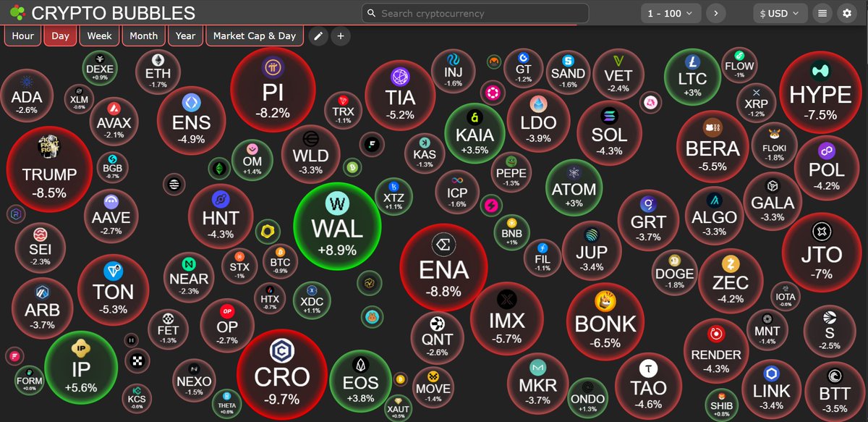Select the ZEC bubble
This screenshot has width=868, height=422.
pyautogui.click(x=731, y=280)
